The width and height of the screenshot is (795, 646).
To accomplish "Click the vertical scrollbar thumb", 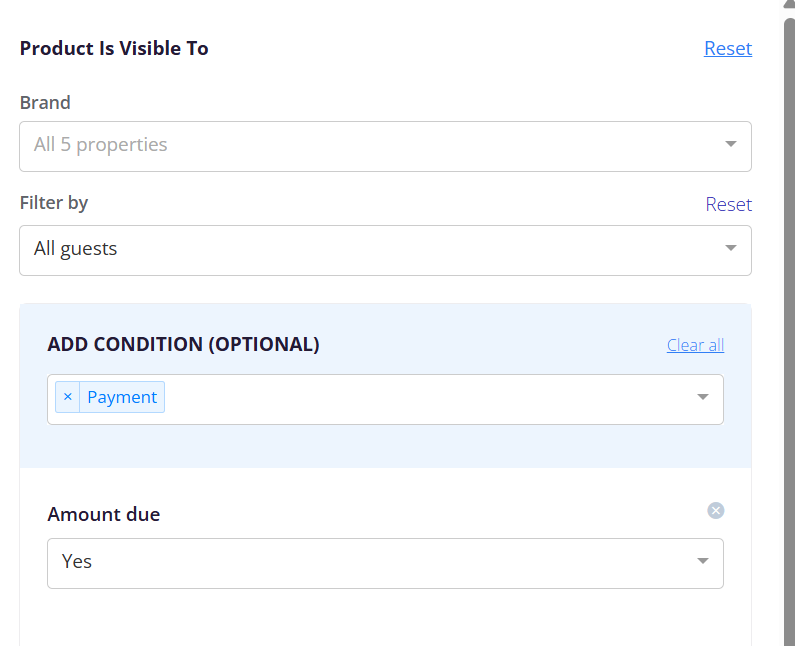I will [789, 330].
